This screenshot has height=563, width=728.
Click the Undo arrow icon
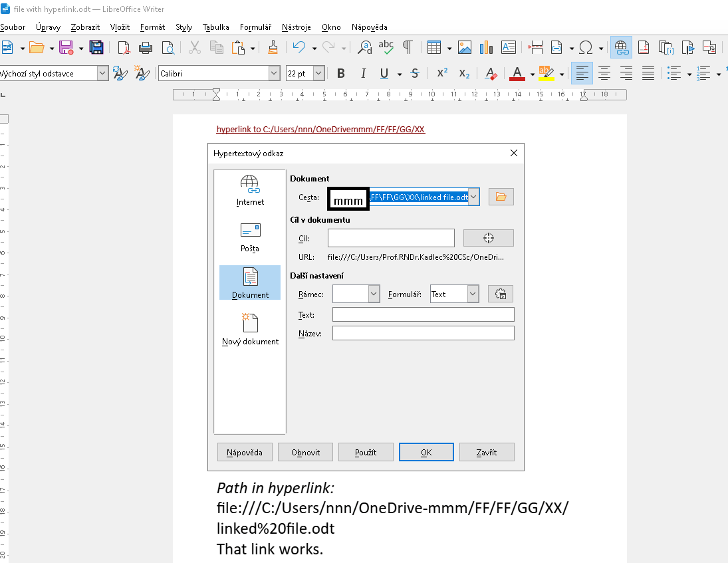[x=299, y=47]
